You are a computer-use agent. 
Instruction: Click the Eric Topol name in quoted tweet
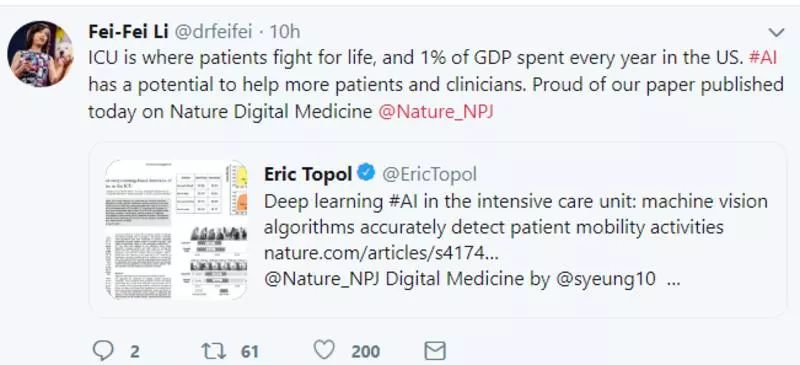click(x=308, y=174)
